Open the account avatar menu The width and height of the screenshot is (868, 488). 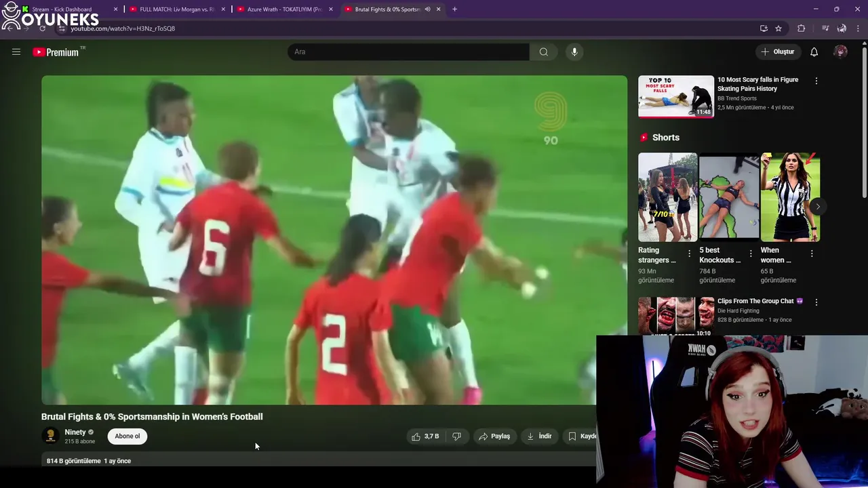[841, 52]
